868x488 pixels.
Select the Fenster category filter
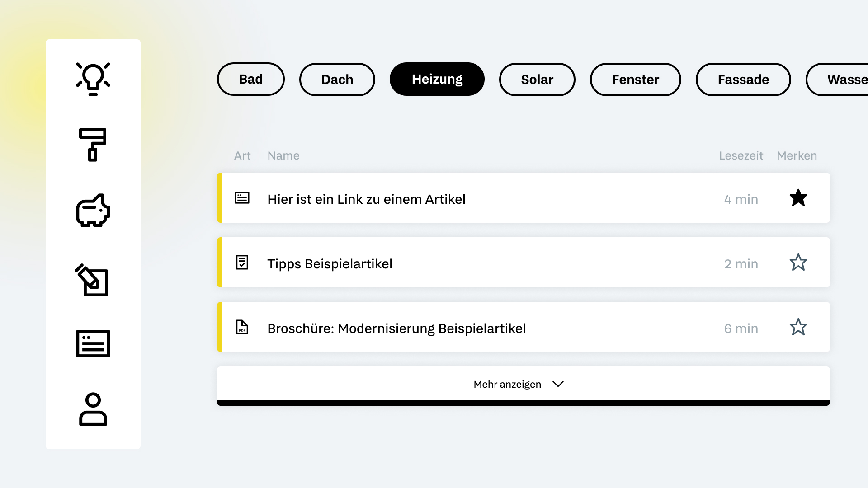636,80
